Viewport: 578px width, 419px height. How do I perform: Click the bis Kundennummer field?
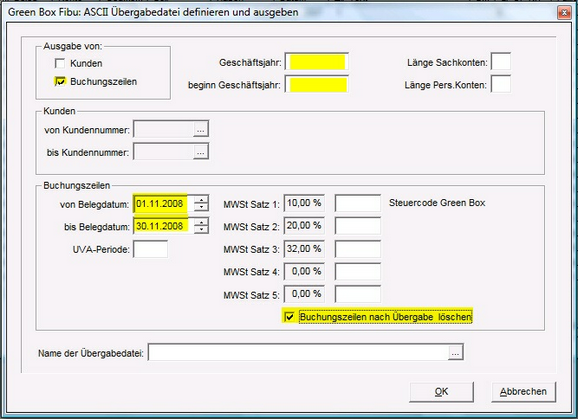point(163,152)
